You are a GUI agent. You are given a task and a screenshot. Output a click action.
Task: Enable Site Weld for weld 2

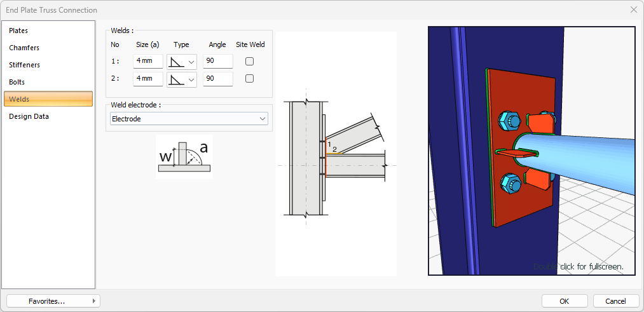point(250,79)
